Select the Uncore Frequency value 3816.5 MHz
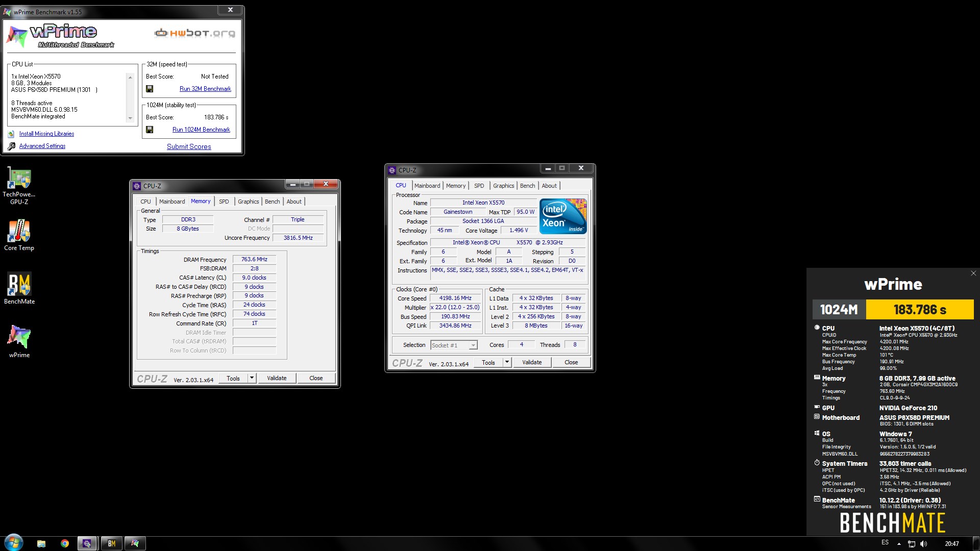980x551 pixels. (x=298, y=238)
